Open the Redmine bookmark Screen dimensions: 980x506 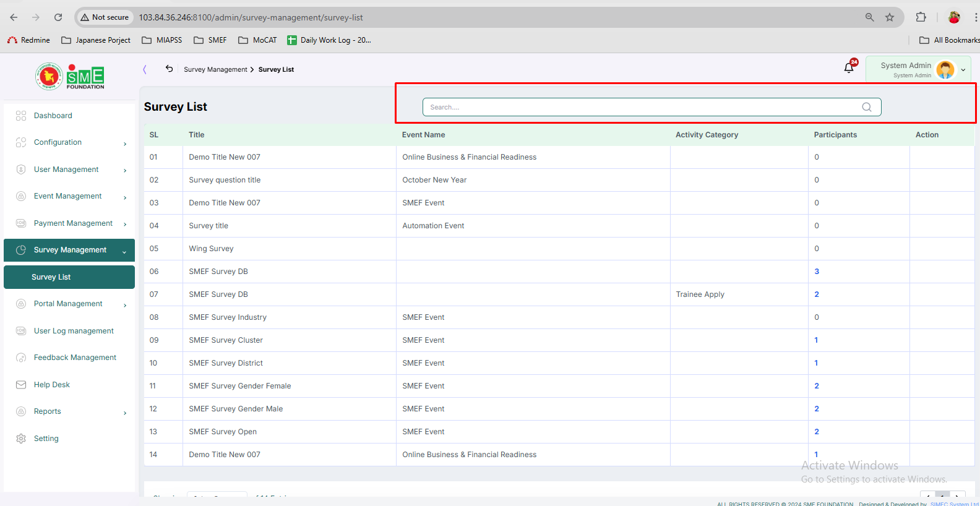(28, 40)
